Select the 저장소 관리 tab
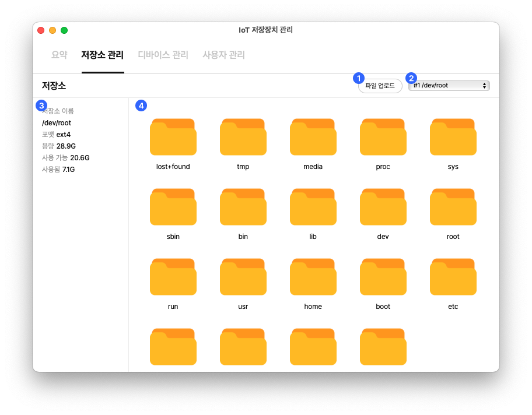 click(x=103, y=55)
